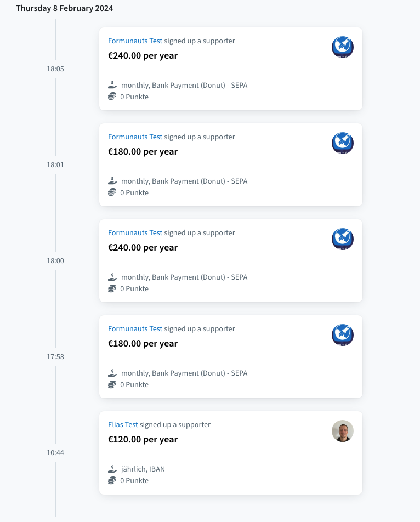Click the rocket avatar on the 18:05 card

pos(343,47)
